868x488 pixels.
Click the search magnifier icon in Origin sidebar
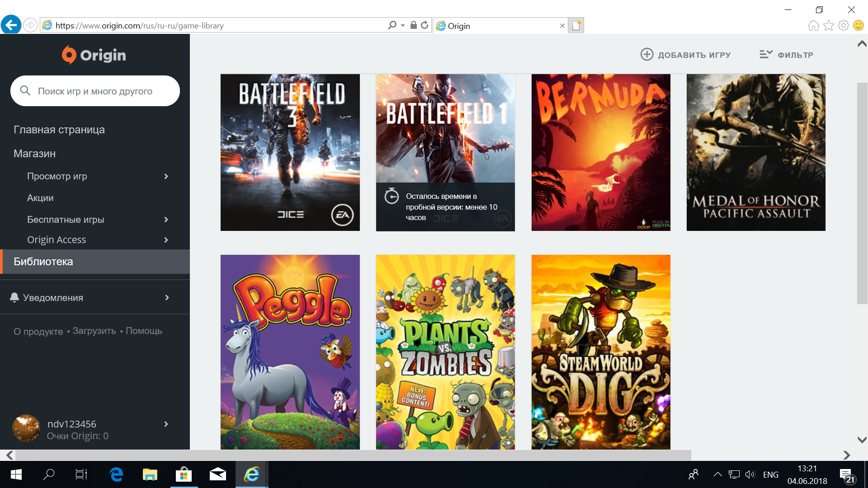pyautogui.click(x=25, y=91)
